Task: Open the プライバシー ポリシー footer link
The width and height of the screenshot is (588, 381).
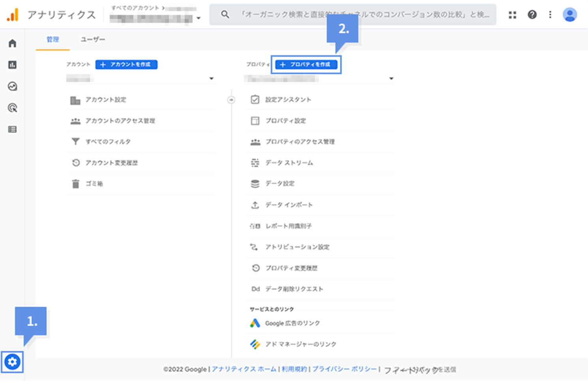Action: click(345, 369)
